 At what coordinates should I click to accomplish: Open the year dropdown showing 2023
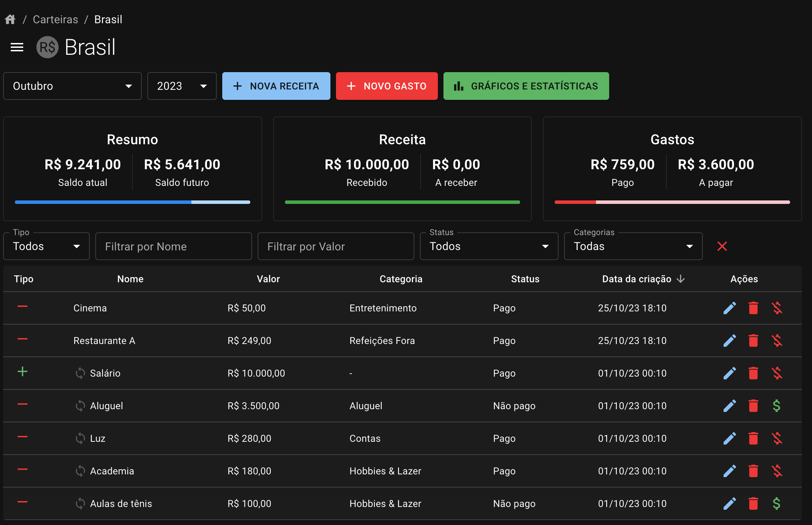click(x=182, y=86)
